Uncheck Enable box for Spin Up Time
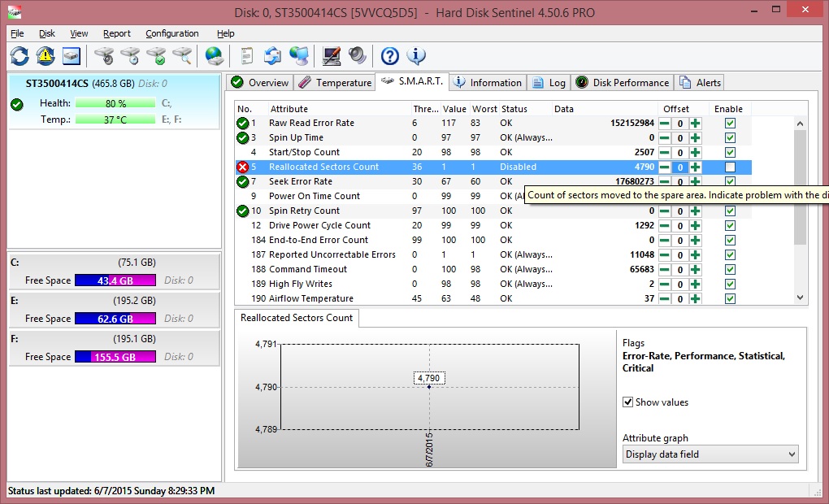Screen dimensions: 829x504 pyautogui.click(x=730, y=138)
